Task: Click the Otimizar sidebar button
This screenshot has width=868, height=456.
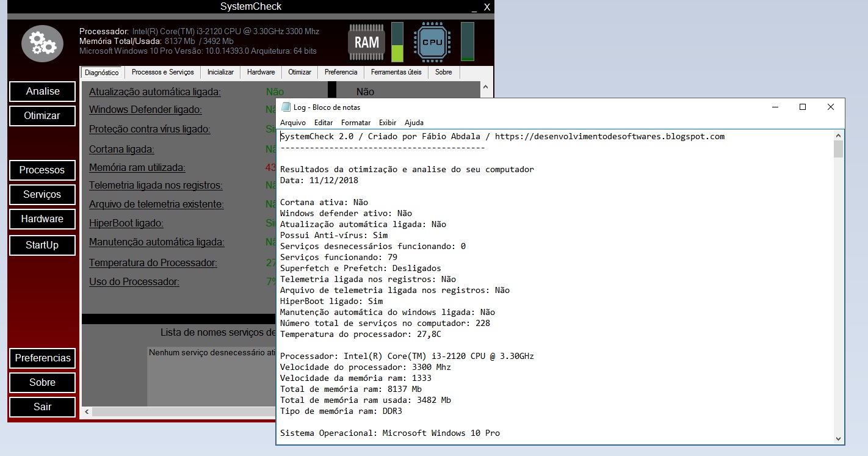Action: [x=42, y=115]
